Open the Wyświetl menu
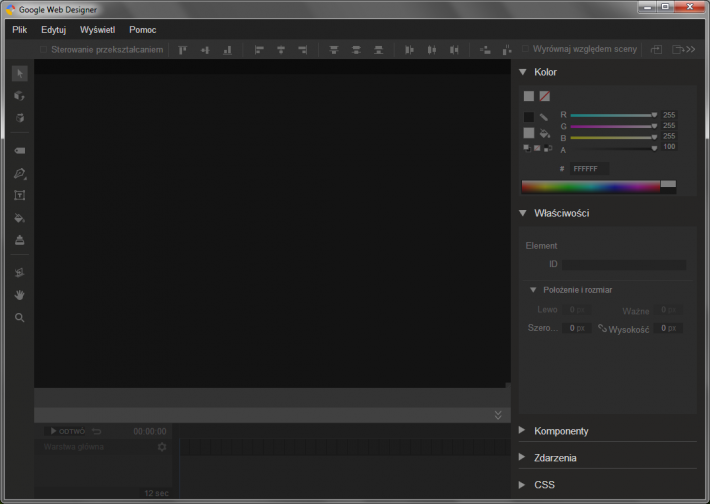710x504 pixels. tap(97, 30)
